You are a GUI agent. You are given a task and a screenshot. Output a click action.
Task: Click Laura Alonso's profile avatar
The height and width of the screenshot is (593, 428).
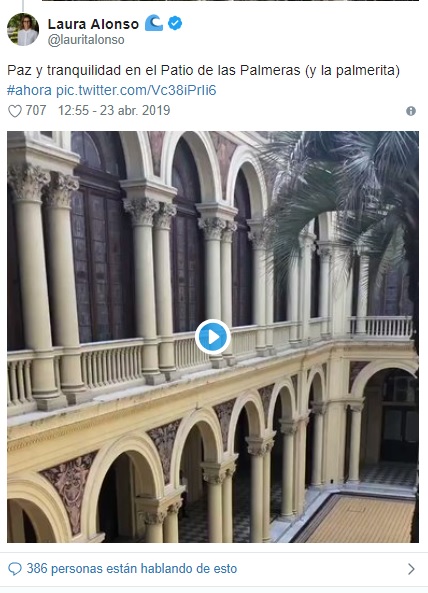point(23,29)
